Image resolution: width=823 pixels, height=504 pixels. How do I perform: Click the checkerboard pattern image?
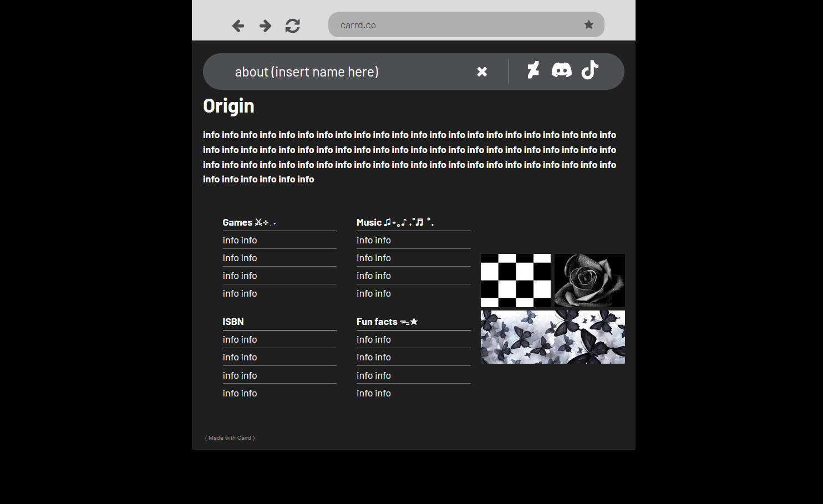(x=515, y=280)
